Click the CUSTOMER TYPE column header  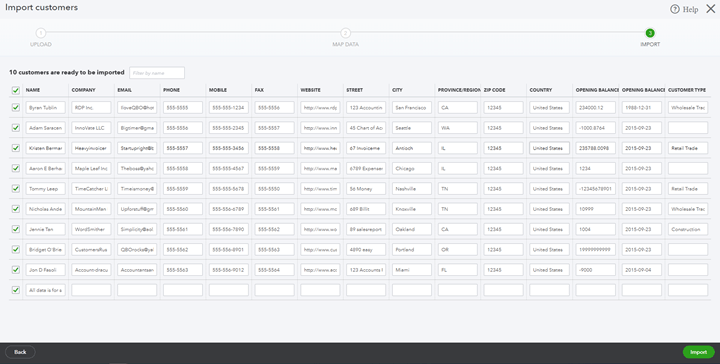[687, 90]
